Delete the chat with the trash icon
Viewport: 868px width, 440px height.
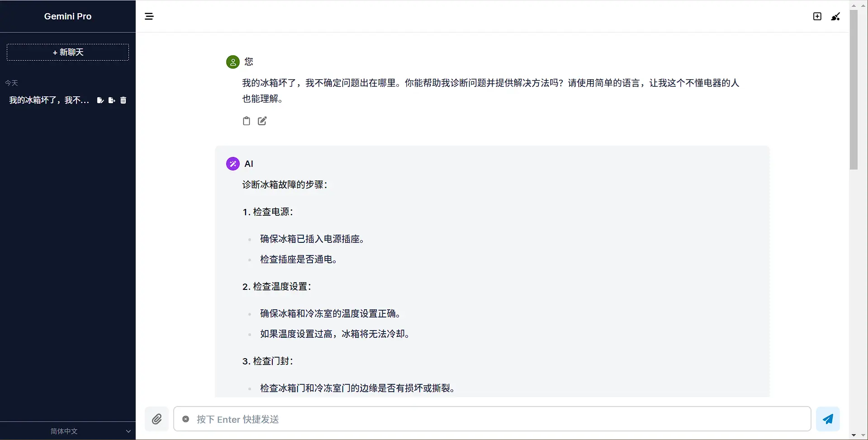click(x=123, y=100)
